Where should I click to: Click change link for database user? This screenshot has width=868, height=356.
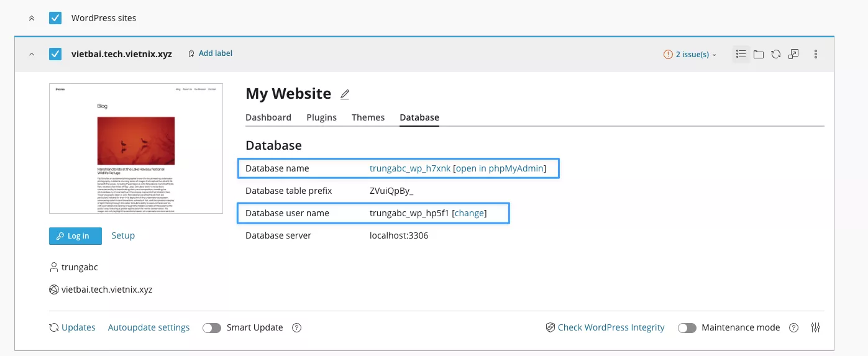click(x=469, y=213)
